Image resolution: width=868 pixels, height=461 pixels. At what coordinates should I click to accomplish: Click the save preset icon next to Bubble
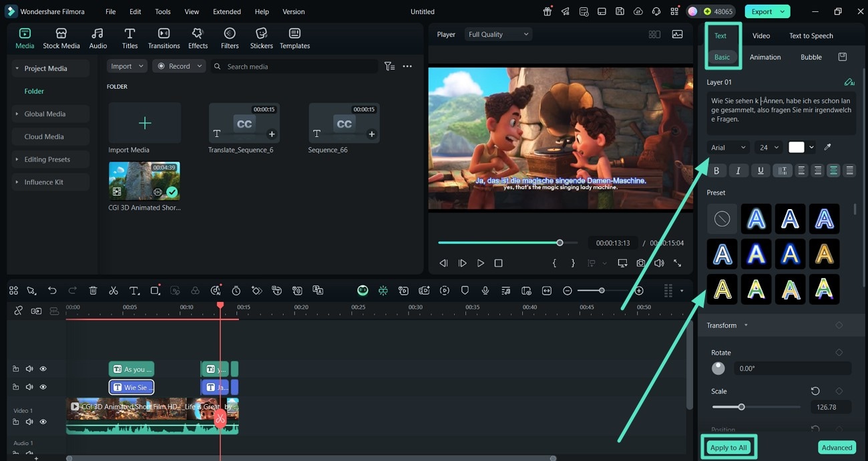(x=843, y=57)
